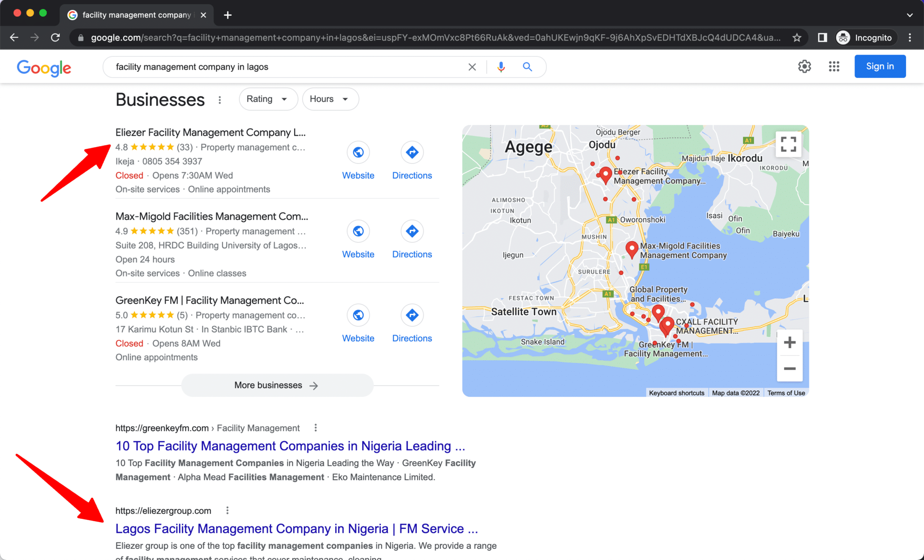Image resolution: width=924 pixels, height=560 pixels.
Task: Visit Max-Migold Website icon
Action: pyautogui.click(x=358, y=231)
